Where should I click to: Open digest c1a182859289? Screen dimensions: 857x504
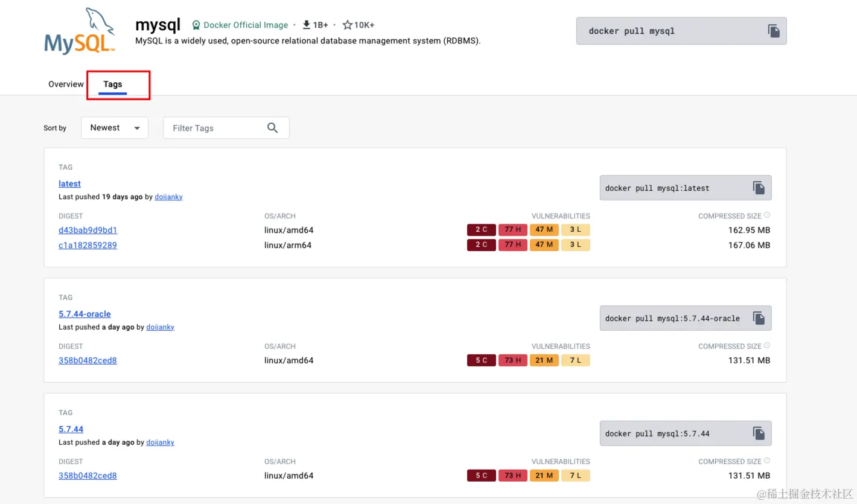click(88, 245)
